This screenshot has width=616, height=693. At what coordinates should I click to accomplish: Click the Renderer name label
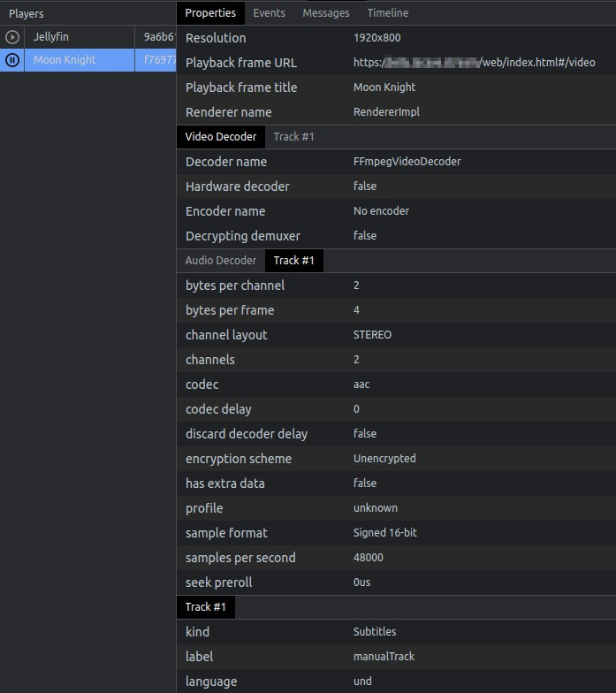[x=228, y=112]
